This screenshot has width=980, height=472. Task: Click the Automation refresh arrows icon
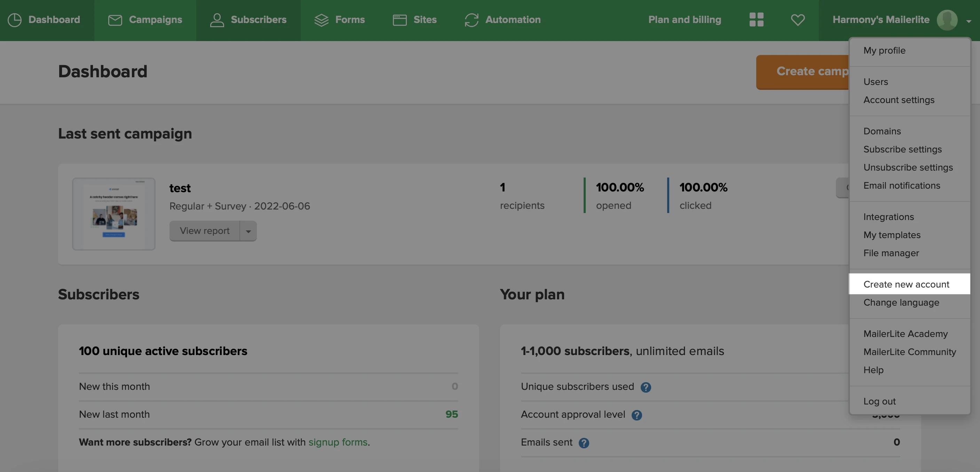tap(471, 20)
